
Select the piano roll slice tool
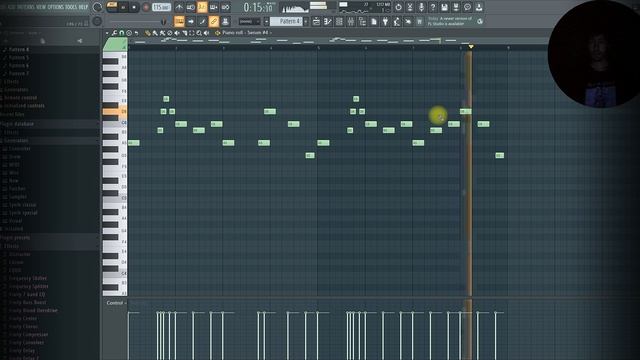pyautogui.click(x=184, y=33)
